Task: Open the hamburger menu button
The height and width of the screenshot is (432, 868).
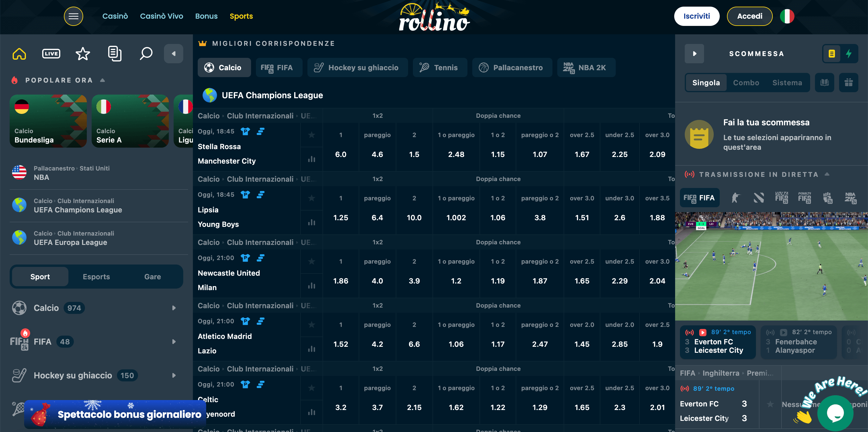Action: click(74, 16)
